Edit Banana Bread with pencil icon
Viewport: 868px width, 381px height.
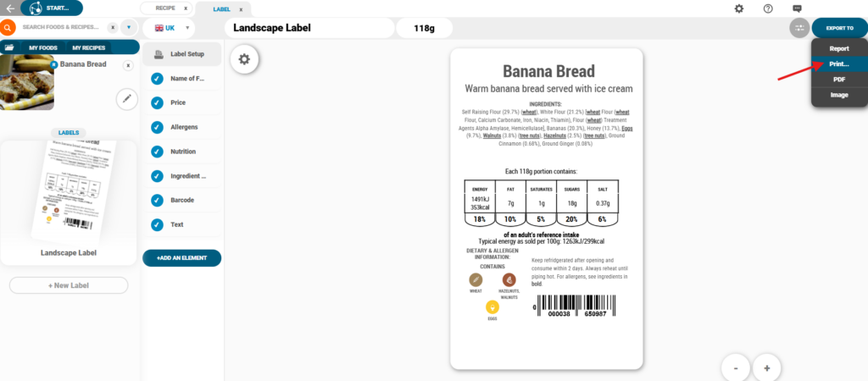(126, 99)
